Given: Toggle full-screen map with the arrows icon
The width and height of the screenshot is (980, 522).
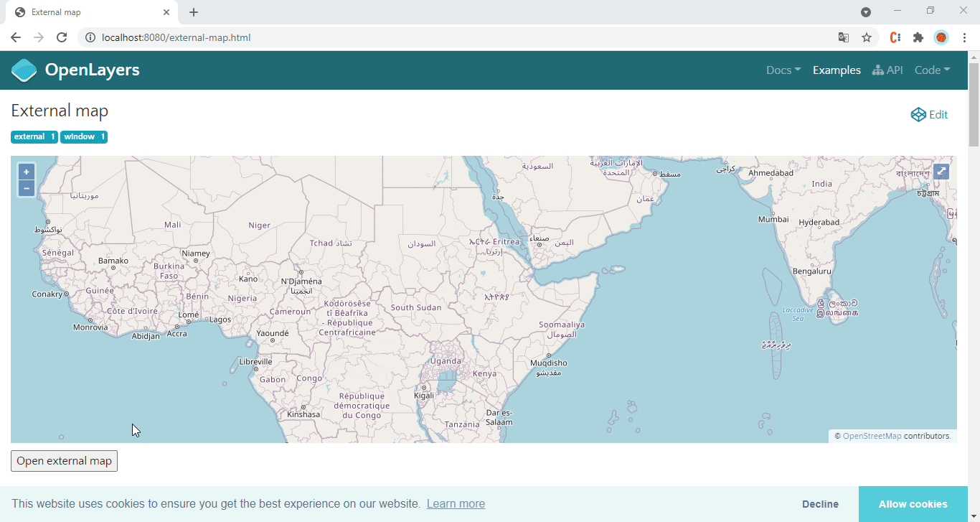Looking at the screenshot, I should click(x=941, y=172).
